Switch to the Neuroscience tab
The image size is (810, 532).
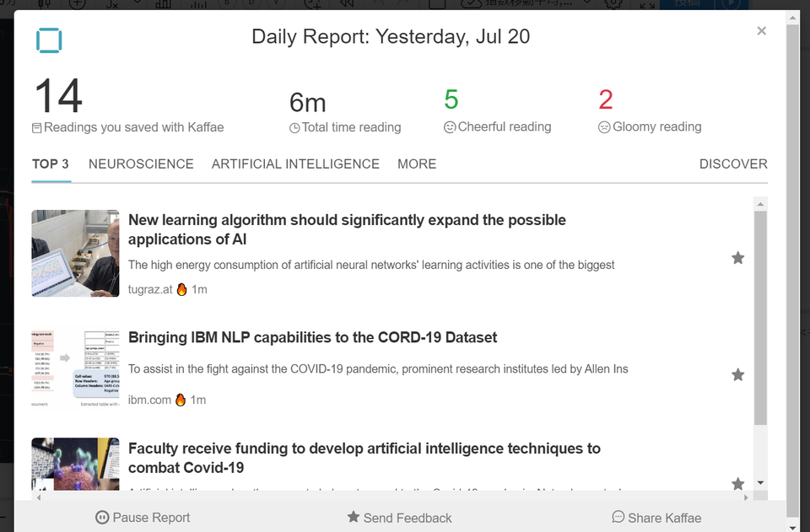[141, 164]
